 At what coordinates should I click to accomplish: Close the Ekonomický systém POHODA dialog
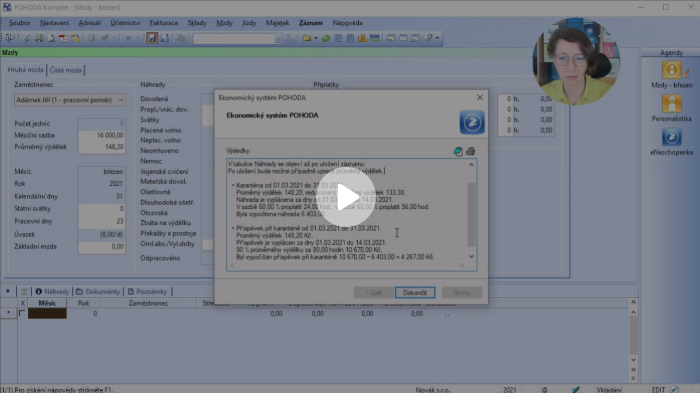coord(479,97)
